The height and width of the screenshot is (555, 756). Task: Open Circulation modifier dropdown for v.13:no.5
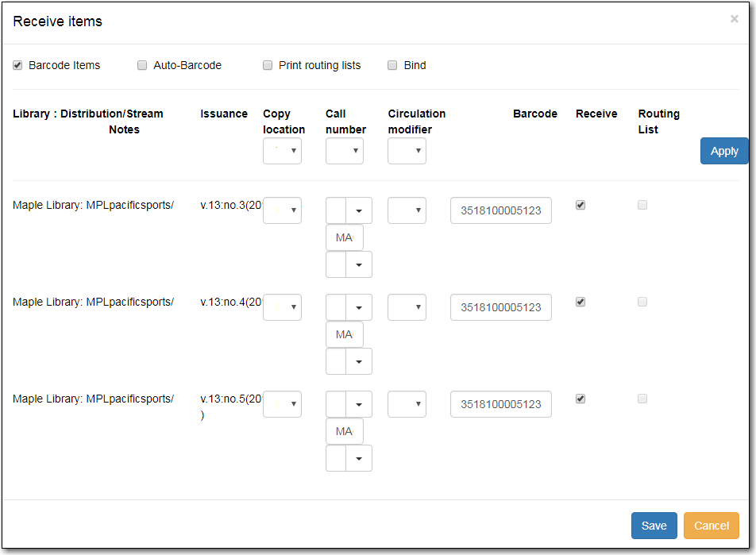click(407, 404)
